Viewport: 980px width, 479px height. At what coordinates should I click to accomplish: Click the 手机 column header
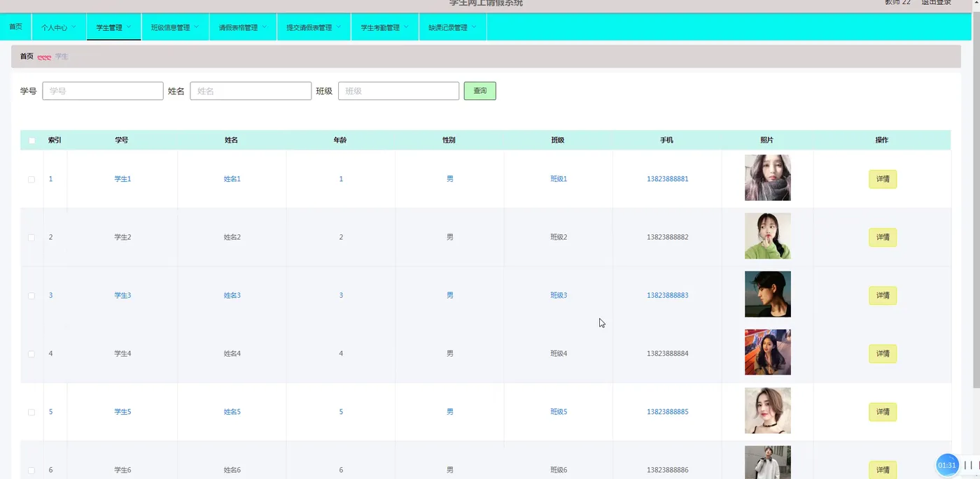click(667, 141)
